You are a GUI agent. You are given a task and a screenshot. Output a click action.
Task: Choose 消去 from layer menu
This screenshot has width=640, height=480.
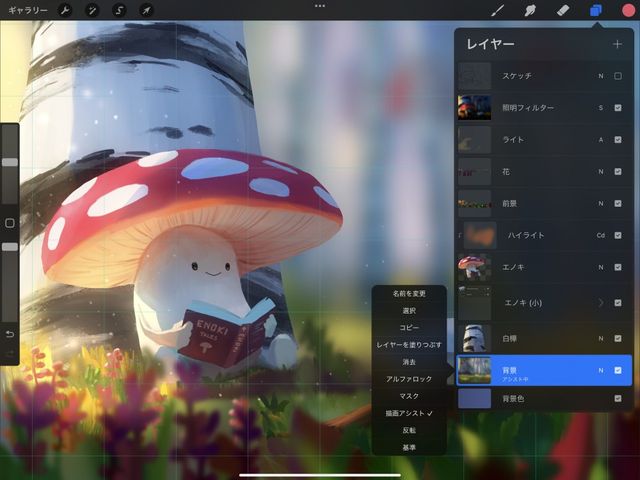(409, 362)
